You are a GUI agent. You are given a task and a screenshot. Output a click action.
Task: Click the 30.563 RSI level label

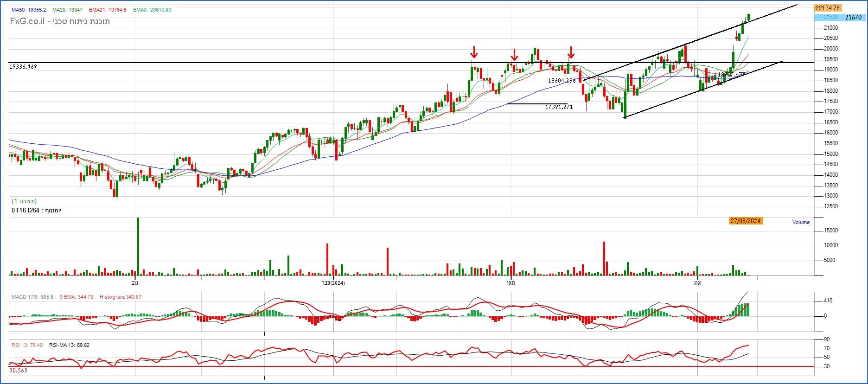pos(18,371)
